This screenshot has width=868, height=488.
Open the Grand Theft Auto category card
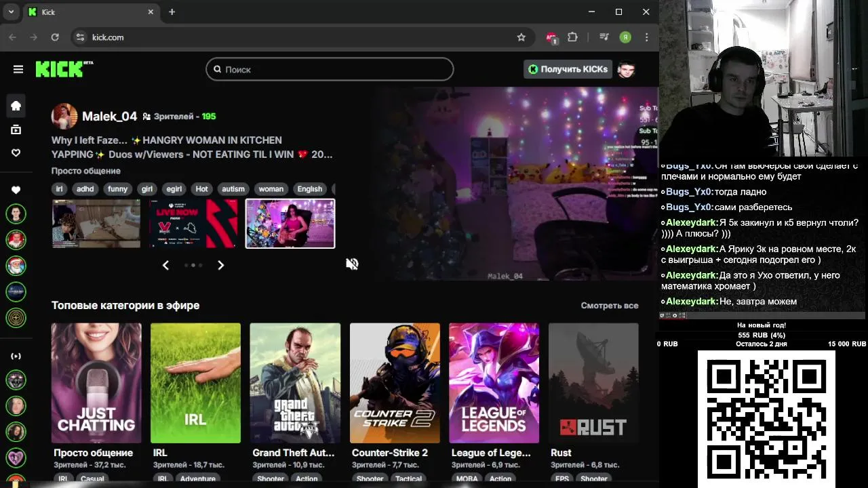click(x=295, y=383)
